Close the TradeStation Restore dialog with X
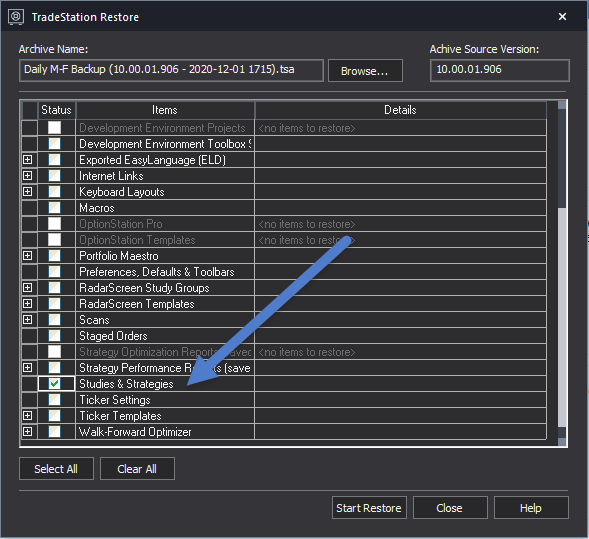The image size is (589, 539). coord(562,17)
